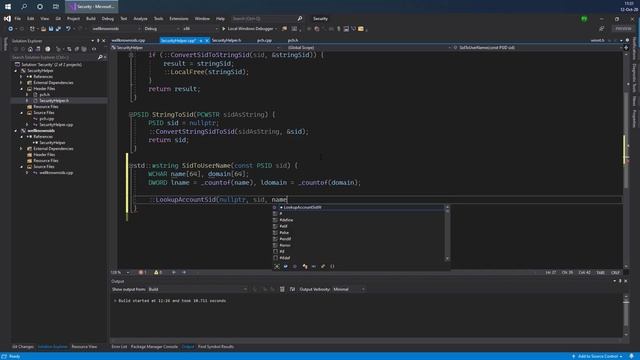
Task: Open the startup project dropdown
Action: pos(116,29)
